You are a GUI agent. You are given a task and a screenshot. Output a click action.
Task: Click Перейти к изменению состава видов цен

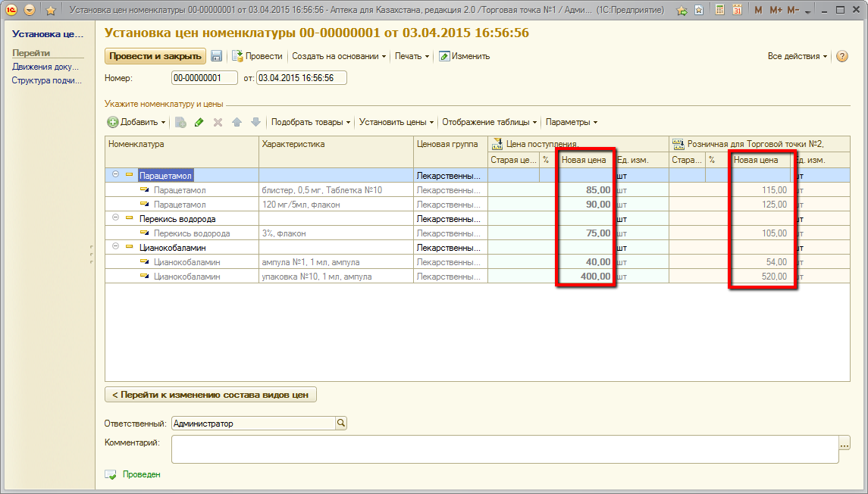(x=210, y=395)
